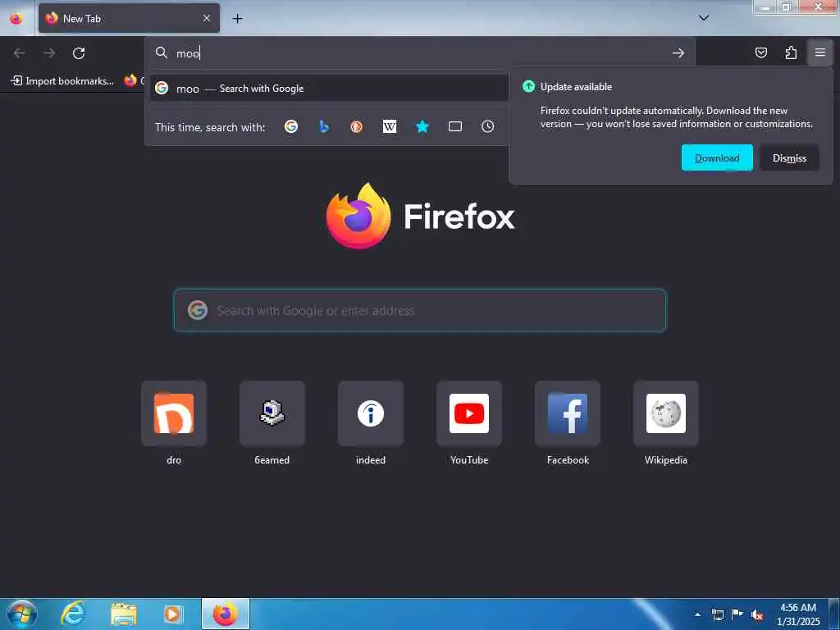Search in open Tabs icon
Image resolution: width=840 pixels, height=630 pixels.
(454, 126)
